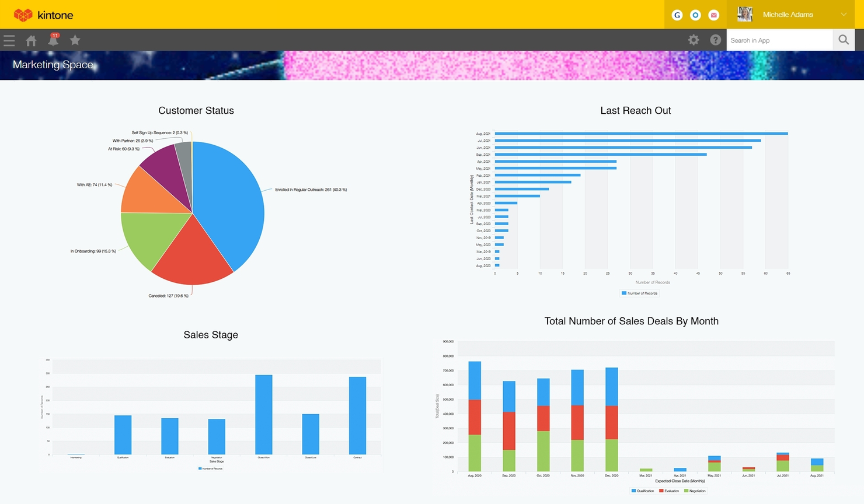864x504 pixels.
Task: Open the hamburger app menu
Action: [x=9, y=40]
